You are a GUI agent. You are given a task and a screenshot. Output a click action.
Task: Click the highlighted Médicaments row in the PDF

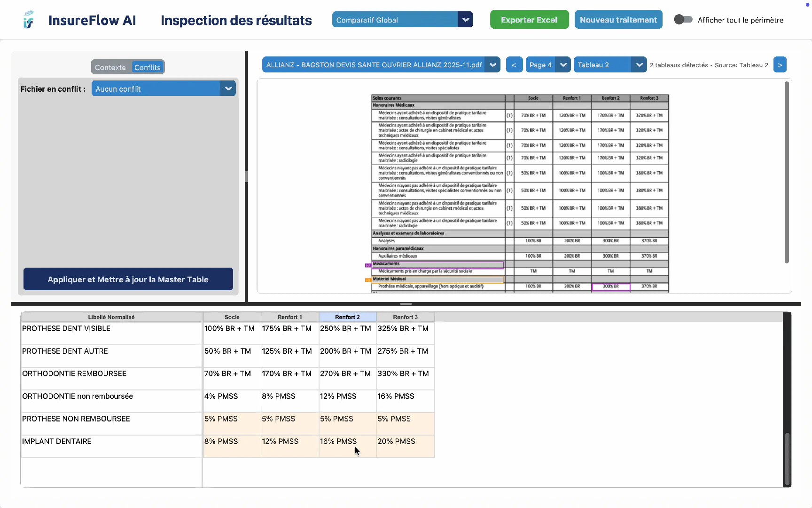[x=437, y=264]
